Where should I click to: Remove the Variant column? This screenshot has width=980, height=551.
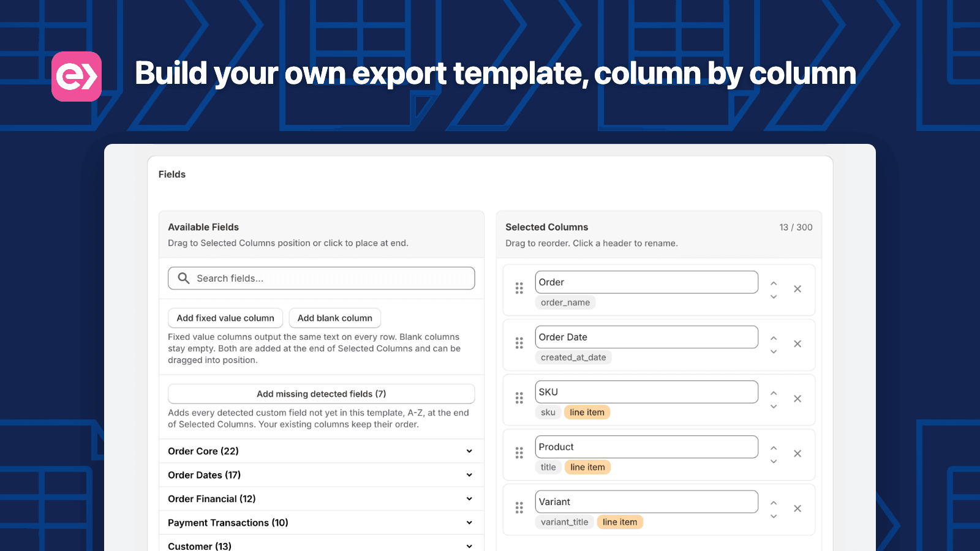[797, 508]
